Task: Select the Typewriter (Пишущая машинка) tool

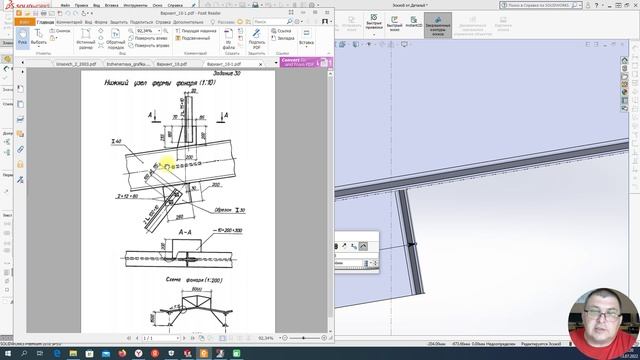Action: 196,31
